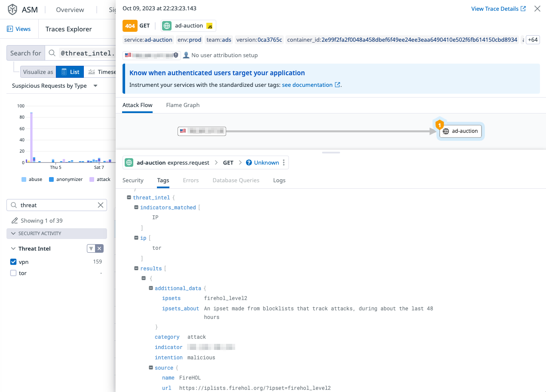Click the team:ads tag
The image size is (546, 392).
pos(219,40)
